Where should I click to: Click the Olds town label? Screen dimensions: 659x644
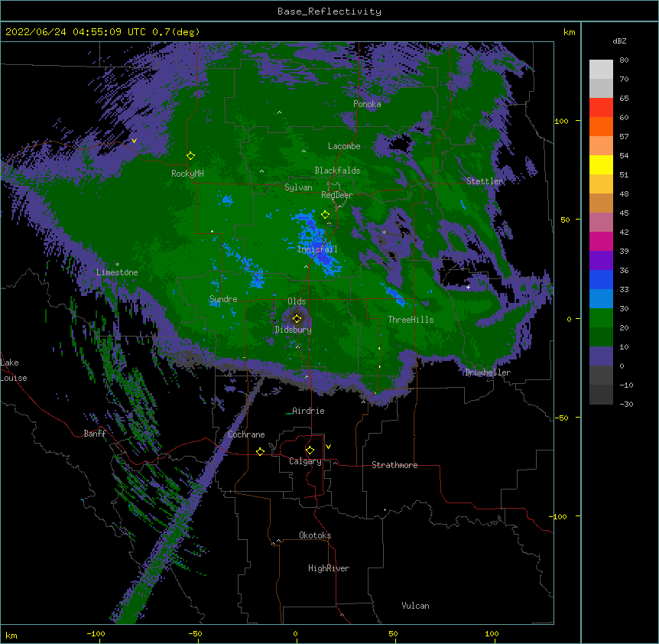pos(297,301)
